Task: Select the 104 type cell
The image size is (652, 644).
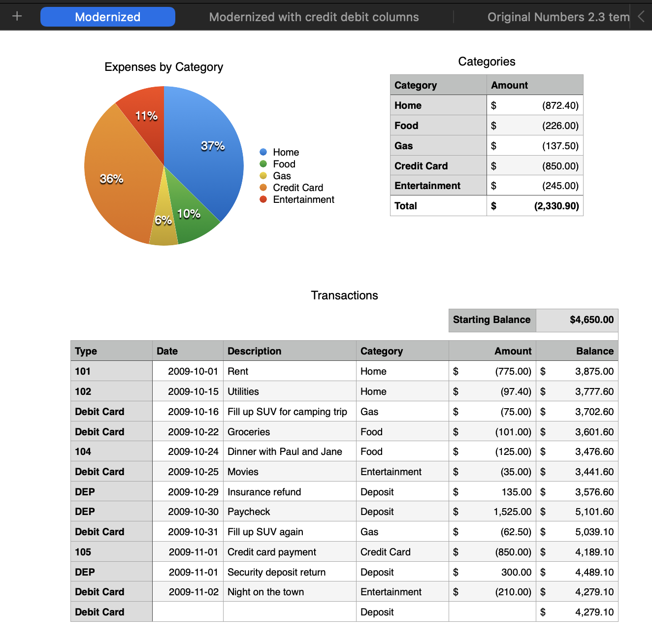Action: pyautogui.click(x=111, y=451)
